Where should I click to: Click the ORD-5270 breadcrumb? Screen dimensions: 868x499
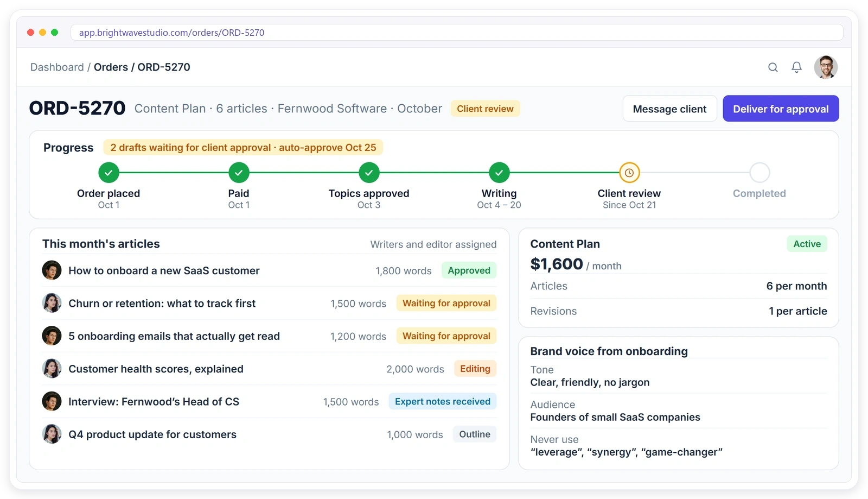[x=164, y=67]
